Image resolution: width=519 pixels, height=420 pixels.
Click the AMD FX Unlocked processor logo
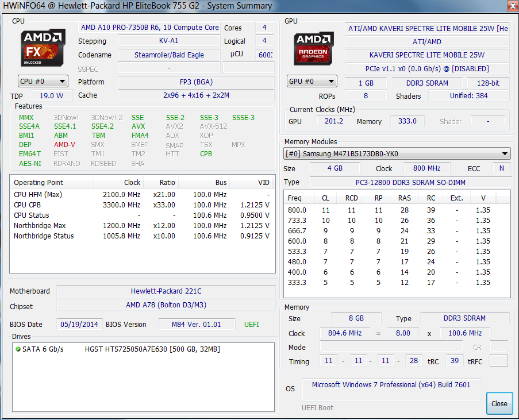pyautogui.click(x=43, y=48)
